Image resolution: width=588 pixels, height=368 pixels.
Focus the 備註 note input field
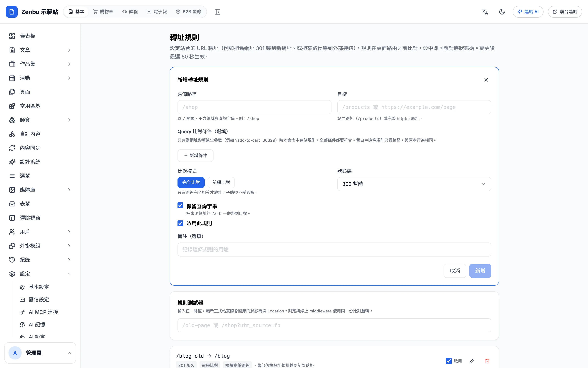coord(334,250)
